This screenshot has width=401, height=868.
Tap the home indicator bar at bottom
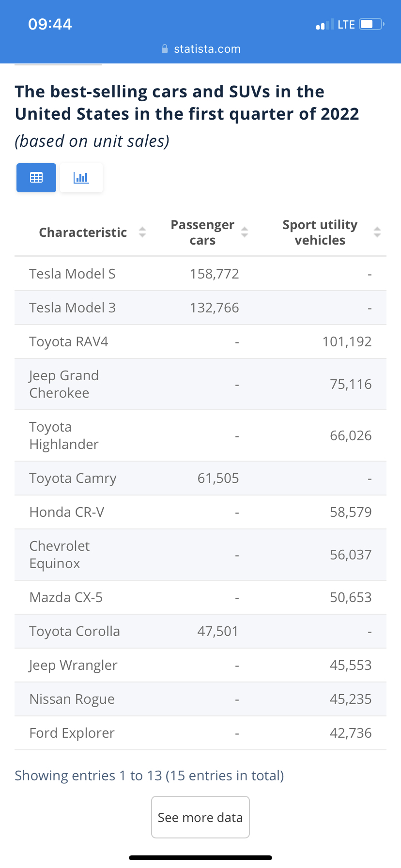coord(200,857)
